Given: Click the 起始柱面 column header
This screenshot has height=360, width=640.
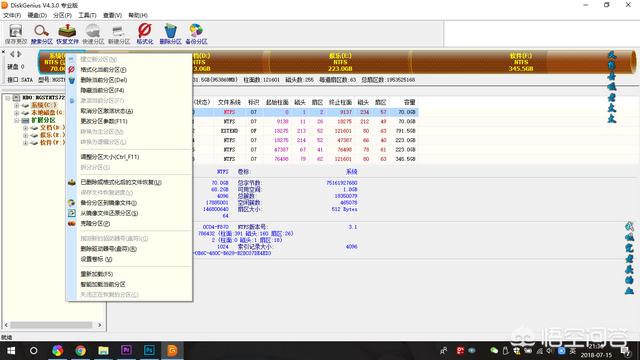Looking at the screenshot, I should [x=277, y=102].
